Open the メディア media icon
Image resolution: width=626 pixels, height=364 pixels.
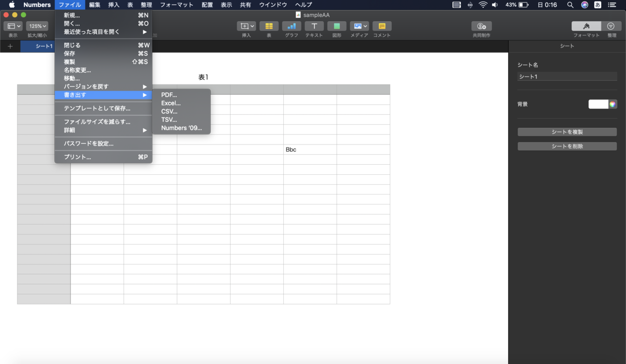click(x=359, y=26)
